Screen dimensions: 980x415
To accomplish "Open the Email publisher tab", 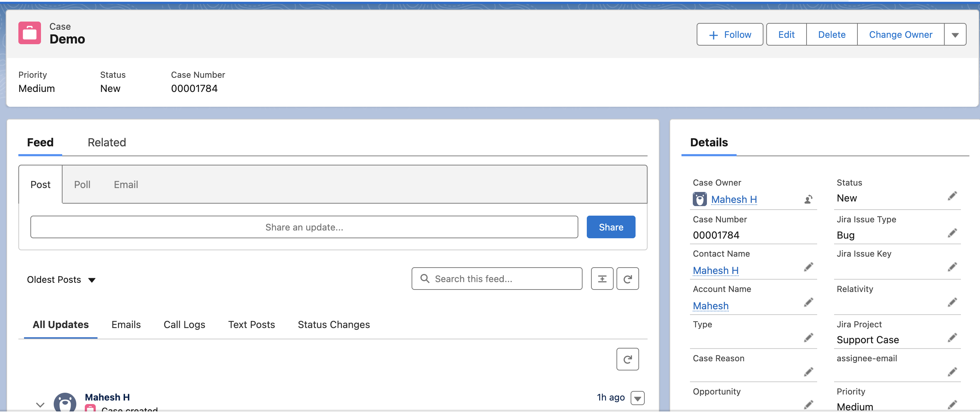I will click(126, 185).
